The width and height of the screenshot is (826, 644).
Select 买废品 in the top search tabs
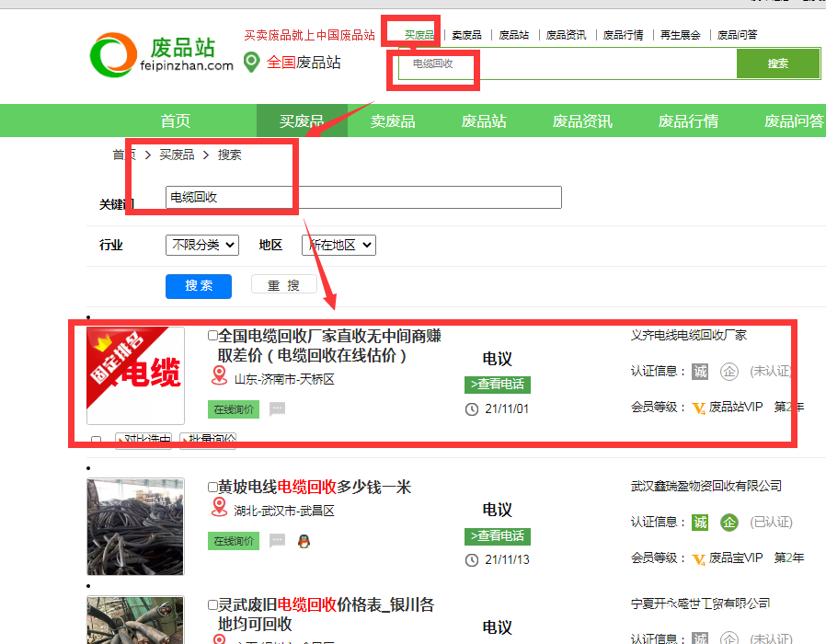419,35
